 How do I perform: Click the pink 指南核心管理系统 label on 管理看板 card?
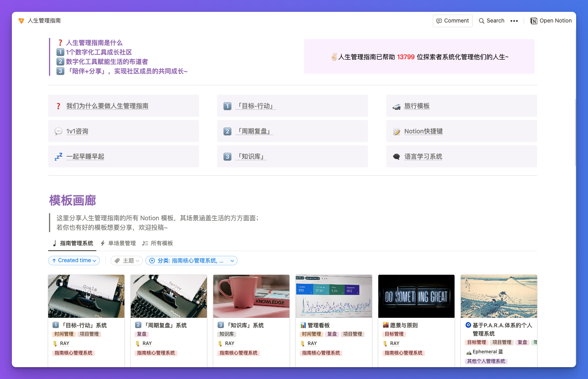point(321,353)
